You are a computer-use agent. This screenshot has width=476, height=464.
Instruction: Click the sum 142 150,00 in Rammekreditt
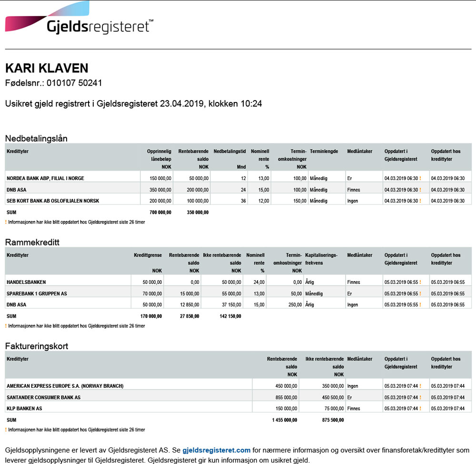pyautogui.click(x=230, y=316)
